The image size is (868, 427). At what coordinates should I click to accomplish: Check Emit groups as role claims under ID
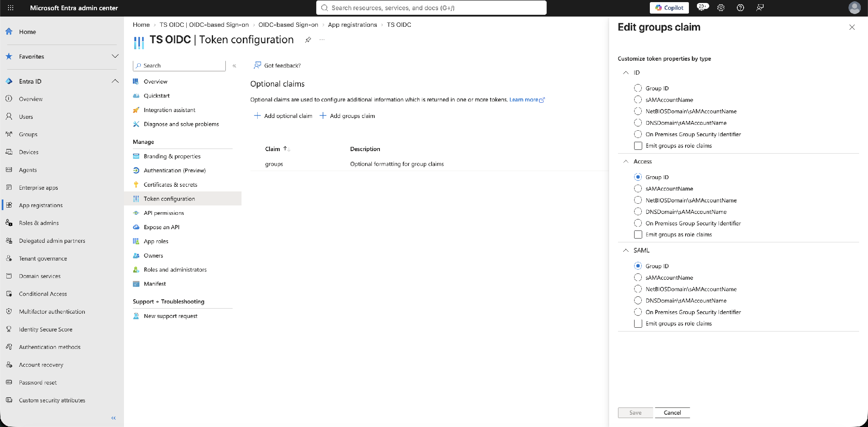638,146
